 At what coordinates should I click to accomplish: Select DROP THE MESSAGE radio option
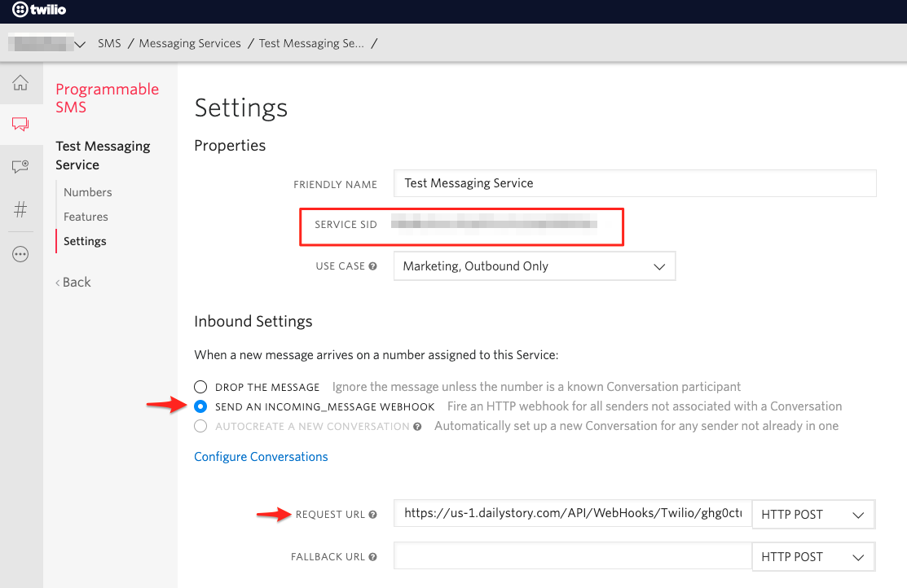(200, 387)
